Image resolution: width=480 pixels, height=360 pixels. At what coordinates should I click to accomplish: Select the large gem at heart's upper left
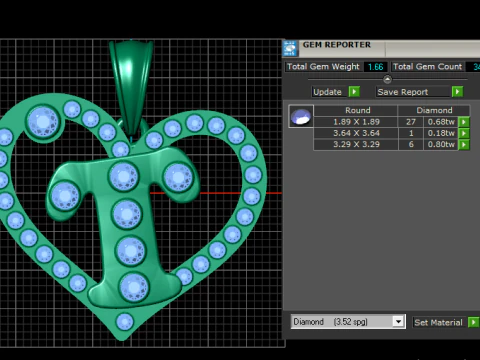43,122
